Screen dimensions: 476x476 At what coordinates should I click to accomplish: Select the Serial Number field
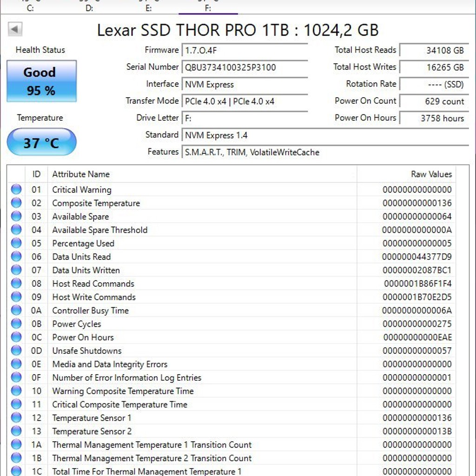click(245, 67)
